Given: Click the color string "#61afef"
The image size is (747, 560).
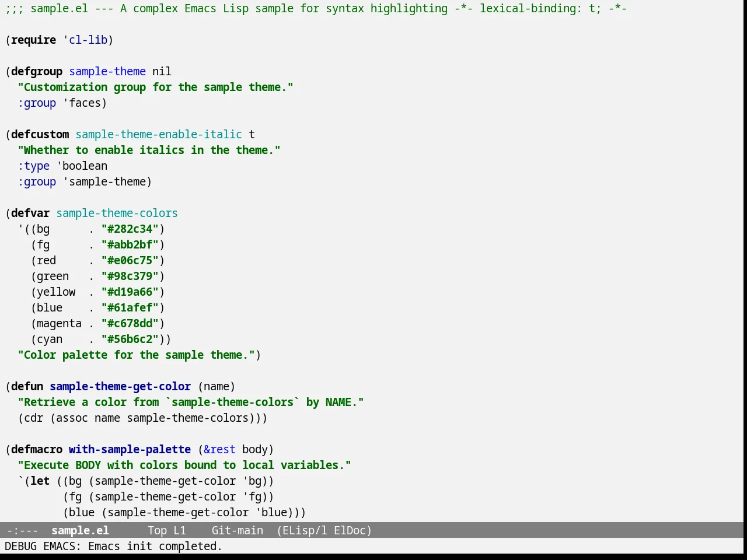Looking at the screenshot, I should pos(130,307).
